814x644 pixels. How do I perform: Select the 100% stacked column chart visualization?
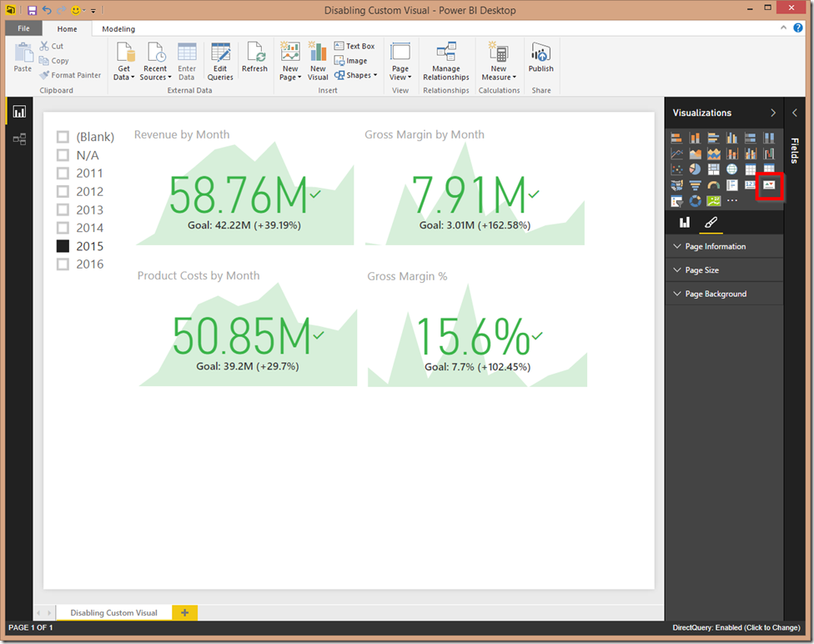click(769, 138)
